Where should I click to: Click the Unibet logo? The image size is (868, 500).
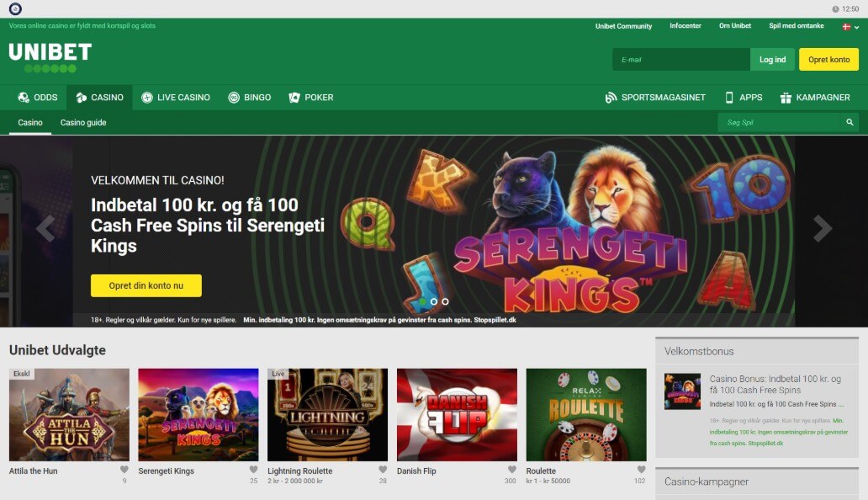pyautogui.click(x=50, y=57)
